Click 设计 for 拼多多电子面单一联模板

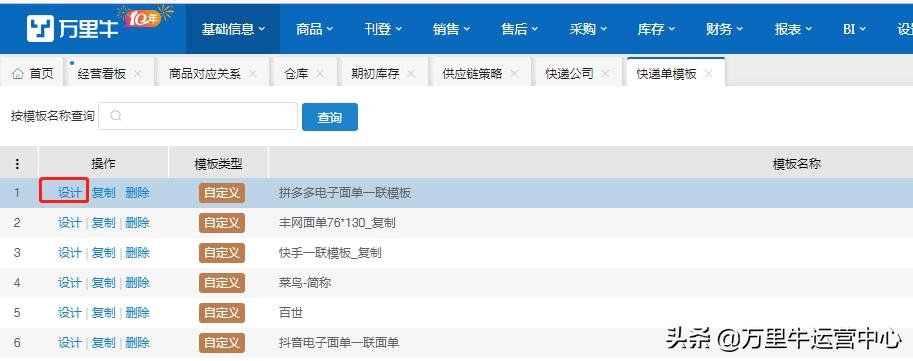pos(69,193)
